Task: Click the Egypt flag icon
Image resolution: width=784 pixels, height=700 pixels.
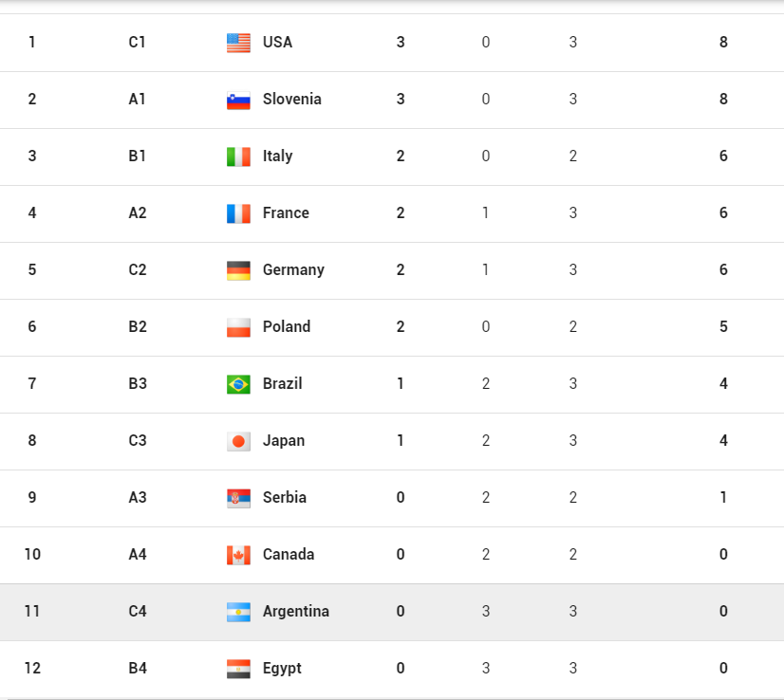Action: [238, 669]
